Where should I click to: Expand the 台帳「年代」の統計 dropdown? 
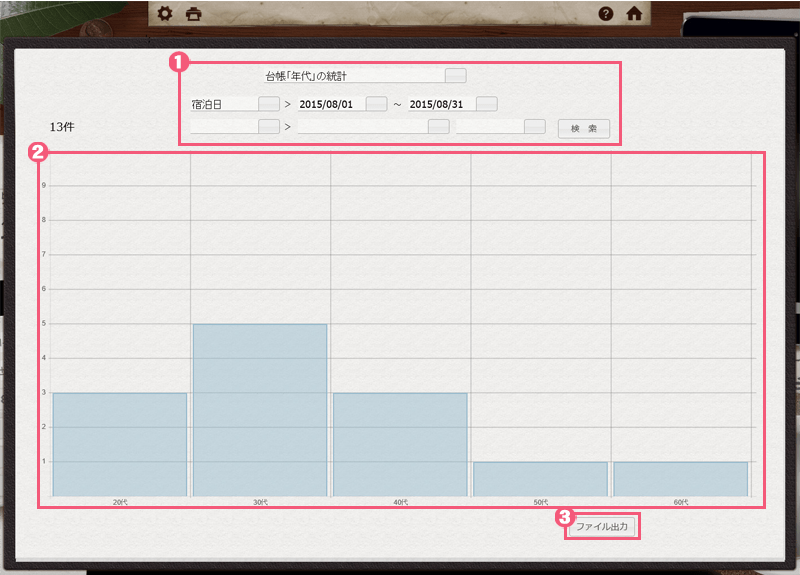tap(455, 75)
